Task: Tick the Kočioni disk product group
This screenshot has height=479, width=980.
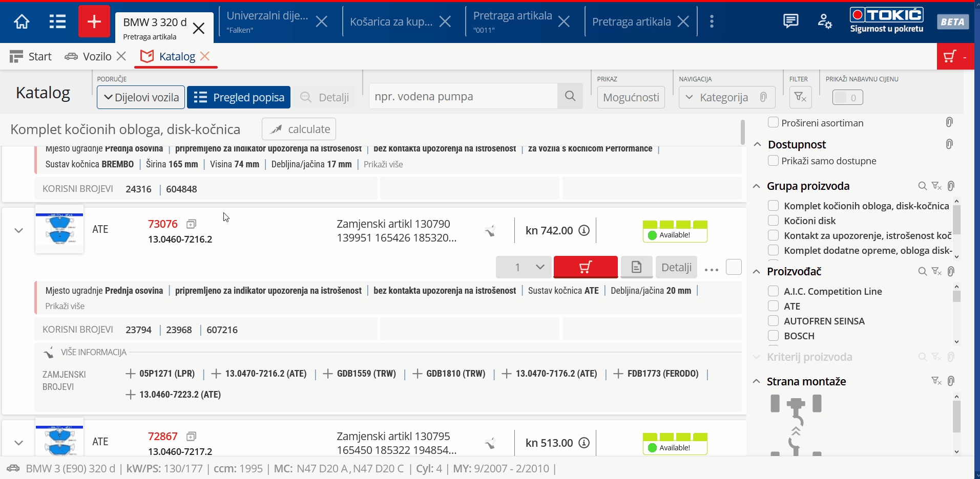Action: [773, 221]
